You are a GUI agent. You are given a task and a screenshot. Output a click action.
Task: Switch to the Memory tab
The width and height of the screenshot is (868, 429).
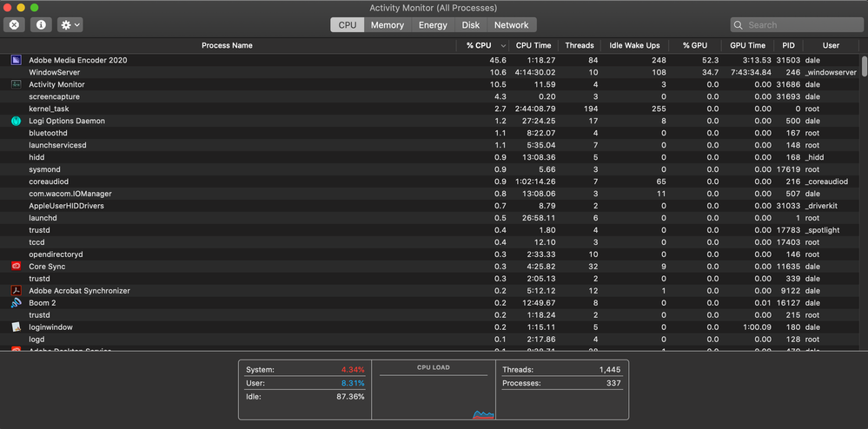(387, 25)
